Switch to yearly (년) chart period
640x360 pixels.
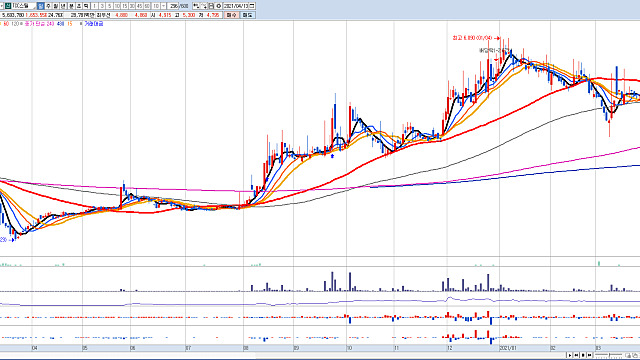(63, 6)
